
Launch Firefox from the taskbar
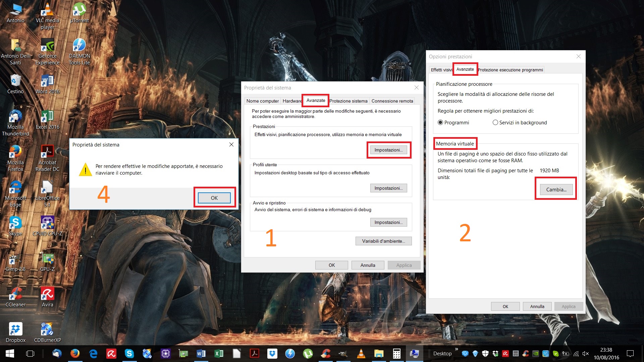point(75,354)
